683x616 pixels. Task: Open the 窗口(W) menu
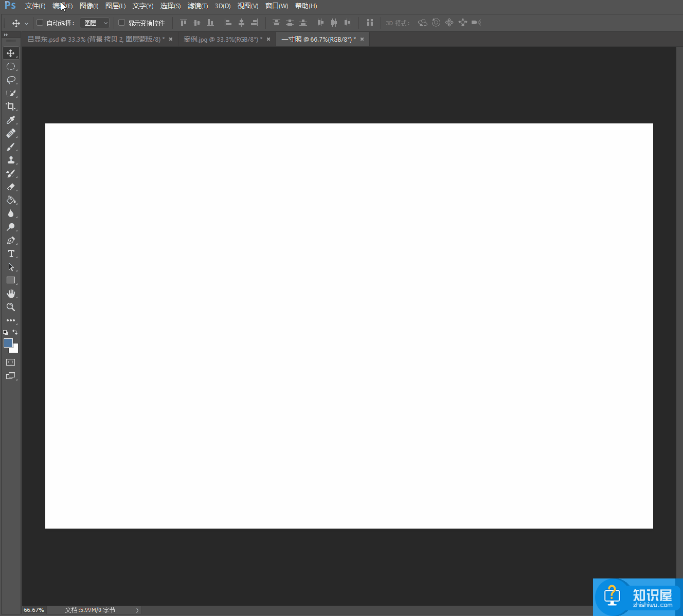(x=277, y=6)
